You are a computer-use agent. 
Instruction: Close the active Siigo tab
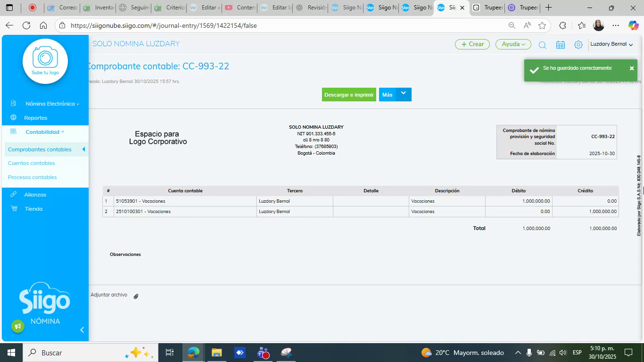pos(462,8)
